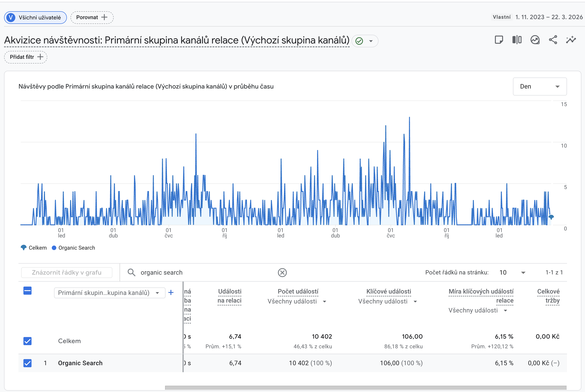
Task: Click the share report icon
Action: pyautogui.click(x=553, y=40)
